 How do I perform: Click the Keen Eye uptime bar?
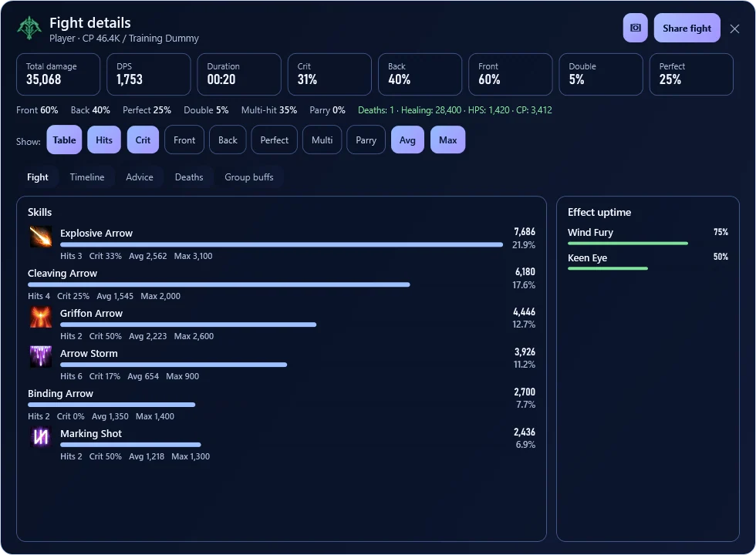(x=608, y=268)
